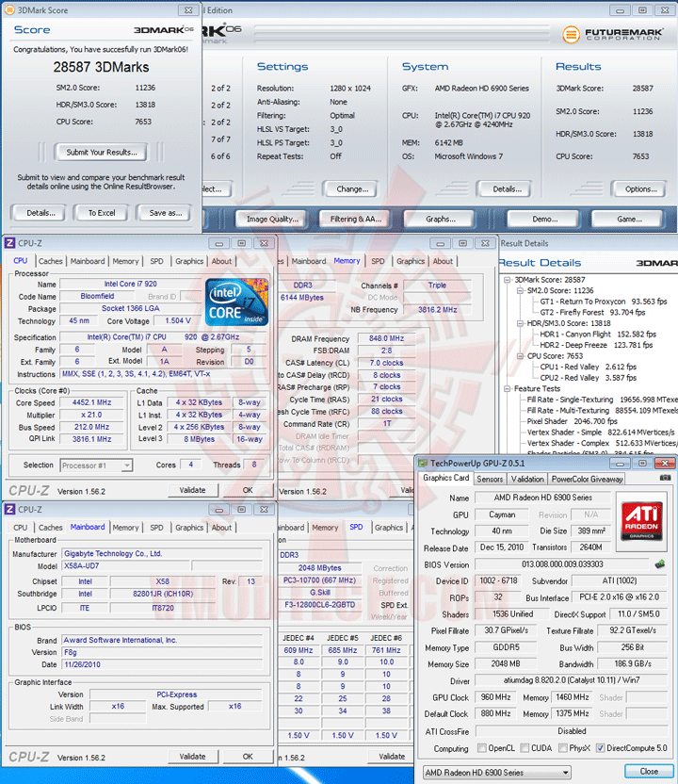The width and height of the screenshot is (678, 784).
Task: Open Memory tab in CPU-Z Mainboard window
Action: click(125, 528)
